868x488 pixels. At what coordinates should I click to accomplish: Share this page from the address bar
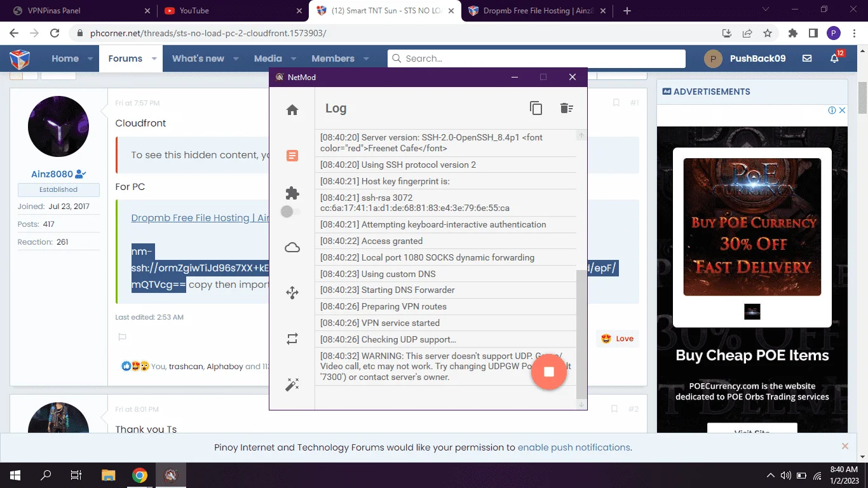pyautogui.click(x=747, y=33)
